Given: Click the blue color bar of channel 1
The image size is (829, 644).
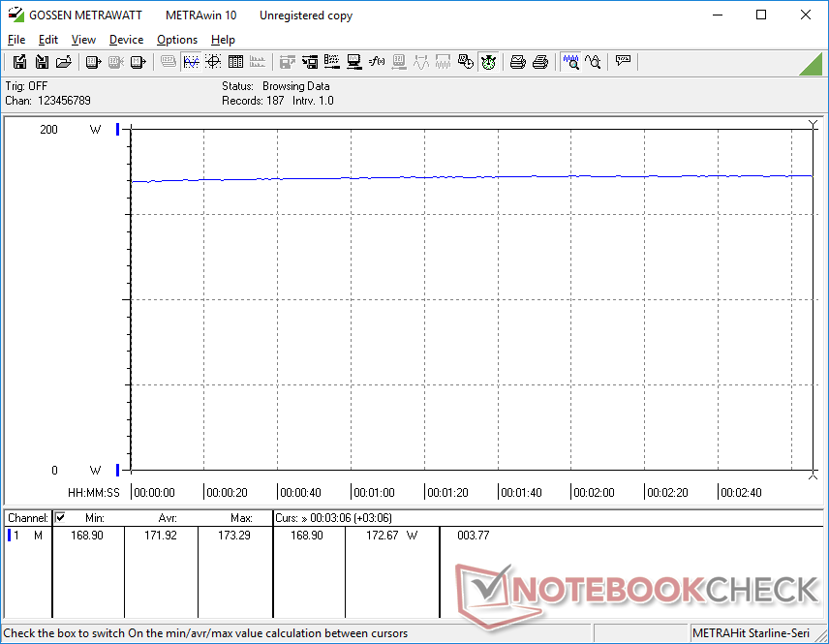Looking at the screenshot, I should (x=9, y=536).
